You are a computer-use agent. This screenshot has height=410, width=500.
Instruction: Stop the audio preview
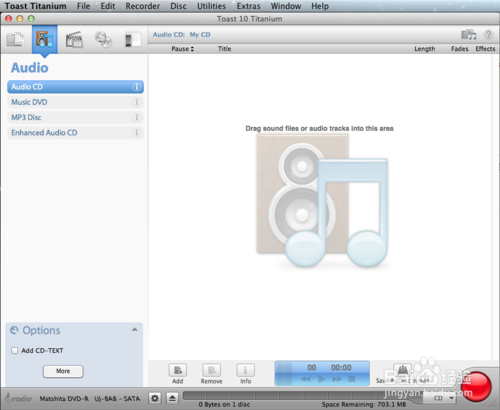pos(351,379)
